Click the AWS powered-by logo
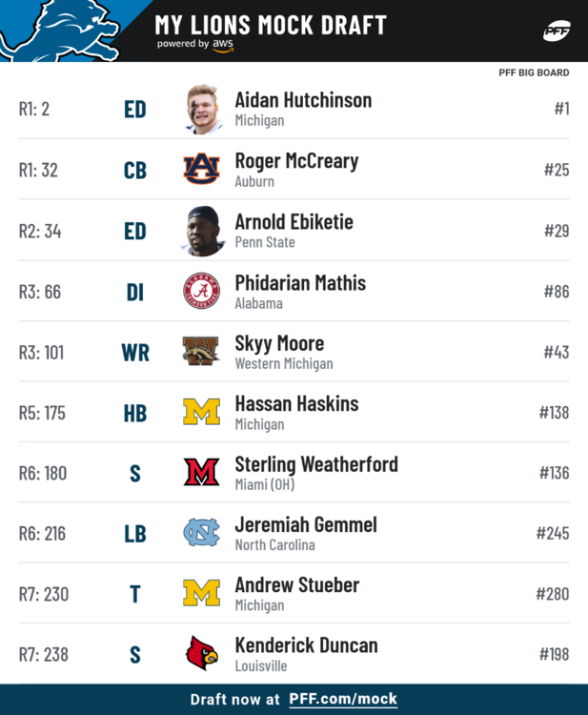This screenshot has height=715, width=588. (224, 45)
